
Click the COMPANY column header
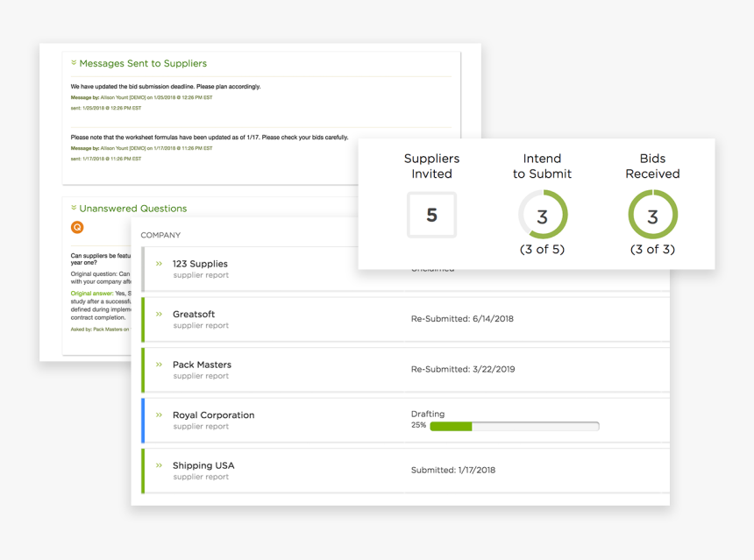160,235
